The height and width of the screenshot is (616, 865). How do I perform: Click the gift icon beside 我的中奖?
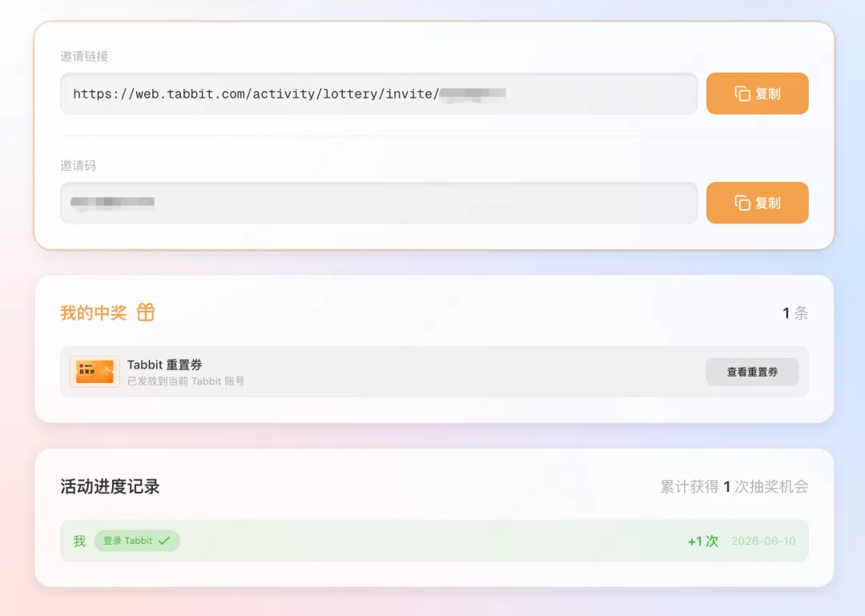(x=146, y=312)
